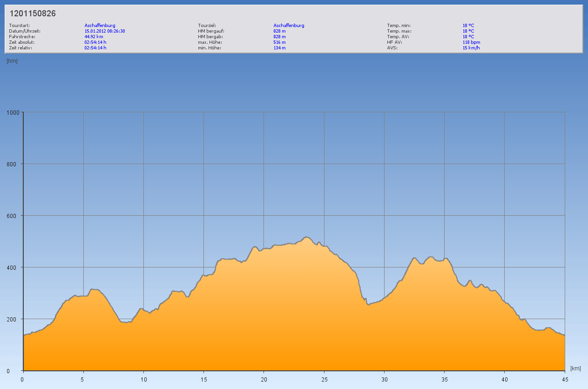Select the date 15.01.2012 08:26:30

click(105, 31)
